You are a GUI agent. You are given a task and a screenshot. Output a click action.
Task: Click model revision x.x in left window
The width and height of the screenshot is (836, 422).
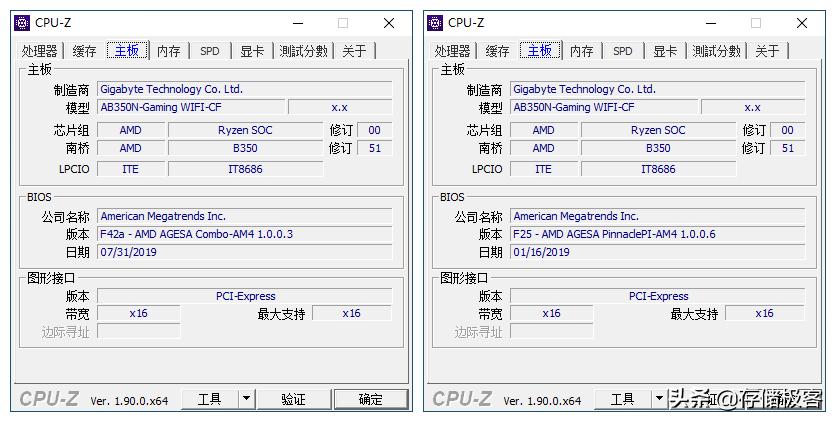(340, 107)
